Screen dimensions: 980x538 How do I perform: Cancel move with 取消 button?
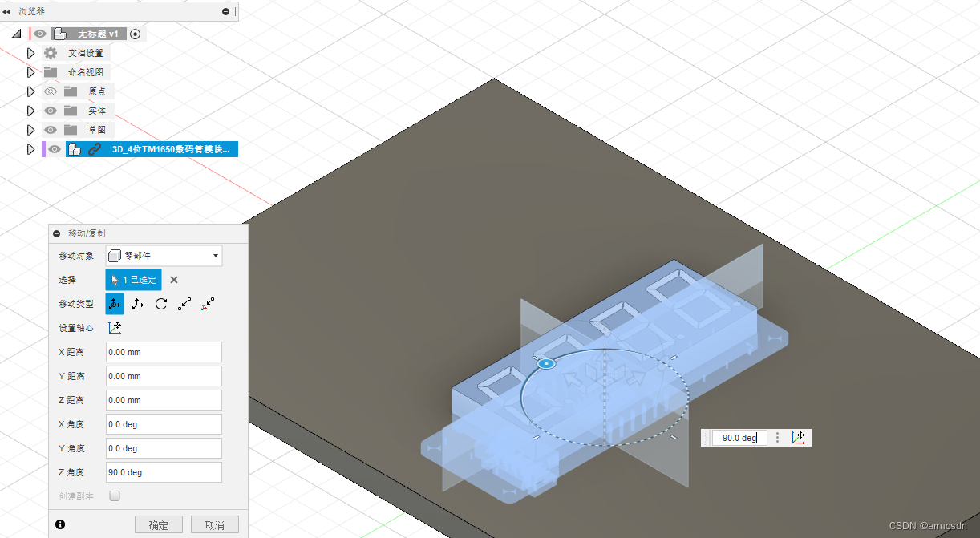[215, 525]
